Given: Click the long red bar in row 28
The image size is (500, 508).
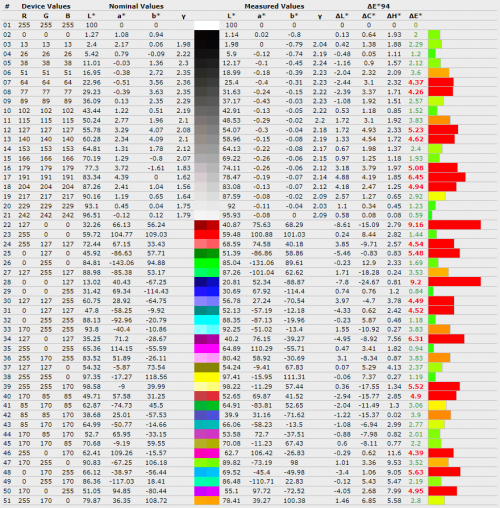Looking at the screenshot, I should pos(455,282).
